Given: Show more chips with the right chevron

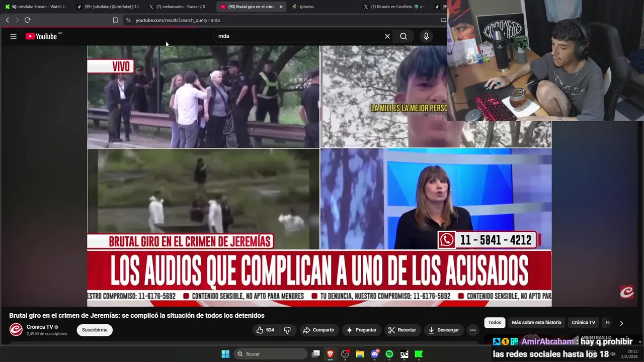Looking at the screenshot, I should (x=621, y=323).
